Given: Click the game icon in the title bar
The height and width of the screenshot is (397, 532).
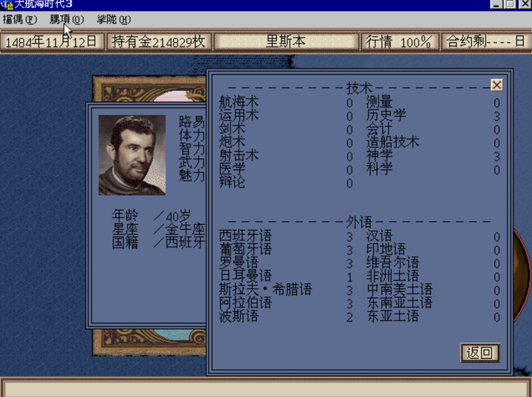Looking at the screenshot, I should (x=6, y=4).
